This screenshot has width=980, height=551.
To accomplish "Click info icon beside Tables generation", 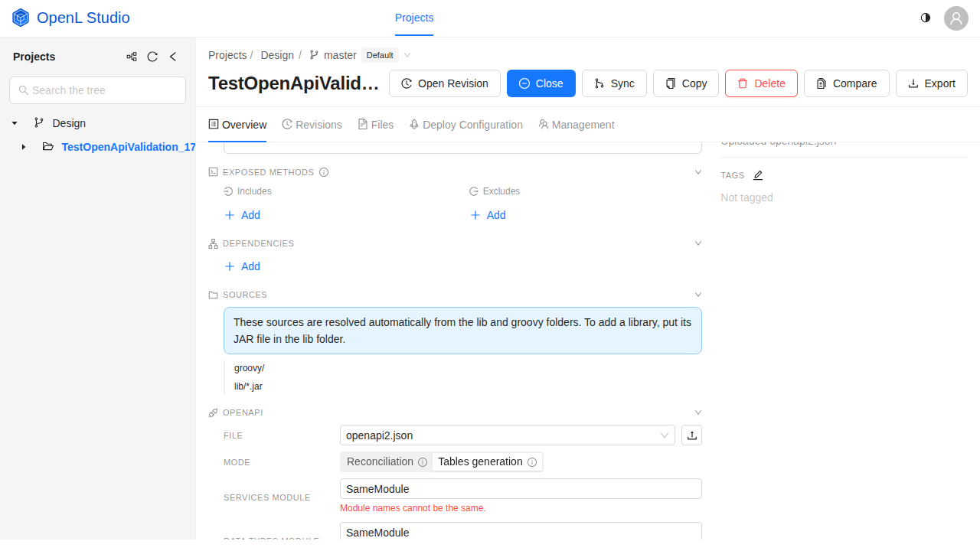I will pyautogui.click(x=532, y=462).
